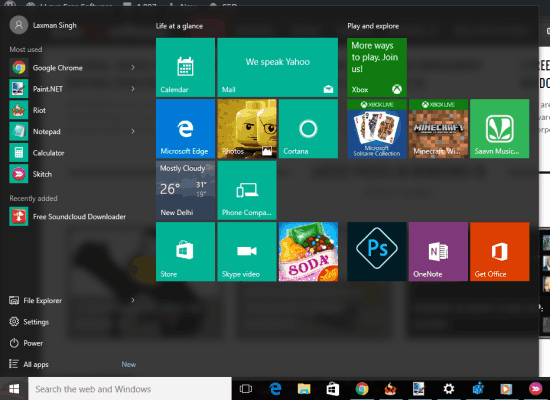The height and width of the screenshot is (400, 550).
Task: Focus the Search the web and Windows box
Action: tap(130, 389)
